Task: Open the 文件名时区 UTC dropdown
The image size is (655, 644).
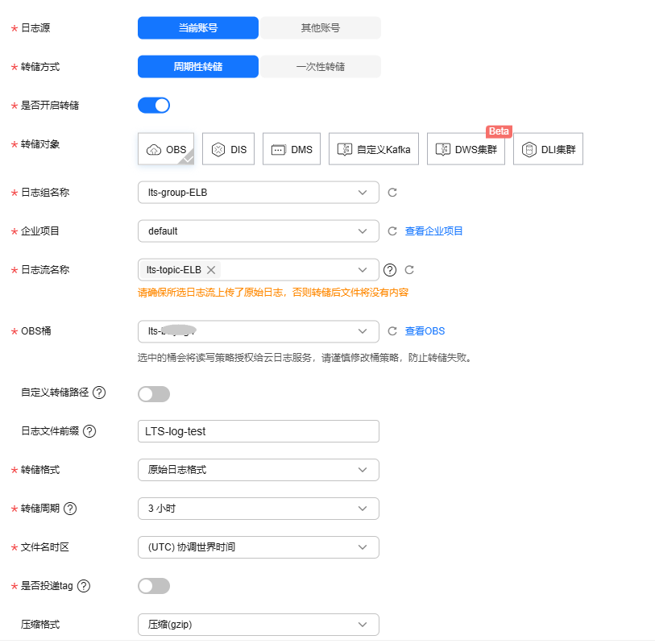Action: [259, 547]
